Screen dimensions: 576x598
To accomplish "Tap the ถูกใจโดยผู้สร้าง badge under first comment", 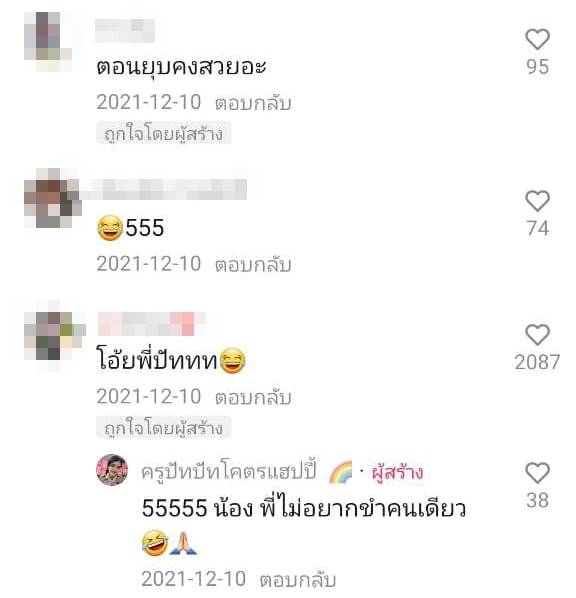I will pyautogui.click(x=164, y=133).
